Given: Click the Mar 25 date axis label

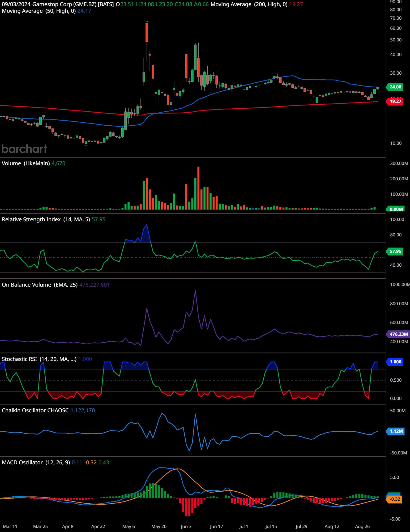Looking at the screenshot, I should [40, 526].
